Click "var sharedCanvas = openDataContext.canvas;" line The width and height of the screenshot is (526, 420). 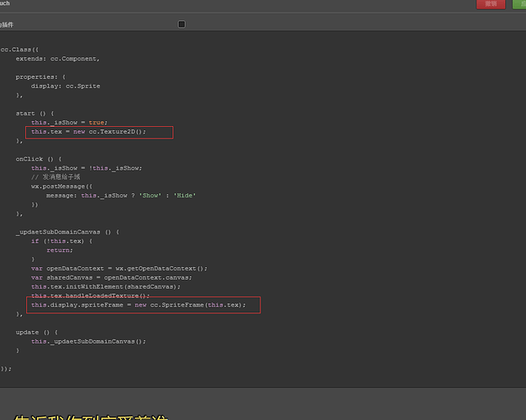point(112,277)
